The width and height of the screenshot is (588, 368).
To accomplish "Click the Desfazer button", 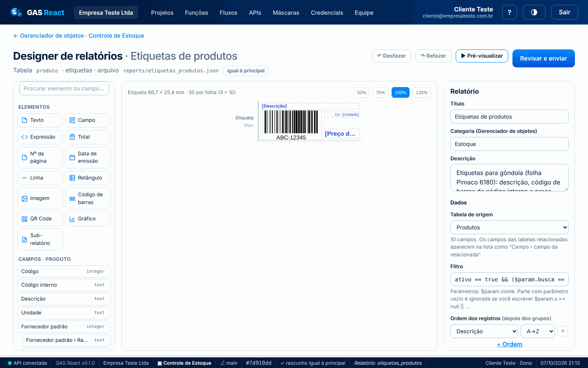I will [391, 56].
